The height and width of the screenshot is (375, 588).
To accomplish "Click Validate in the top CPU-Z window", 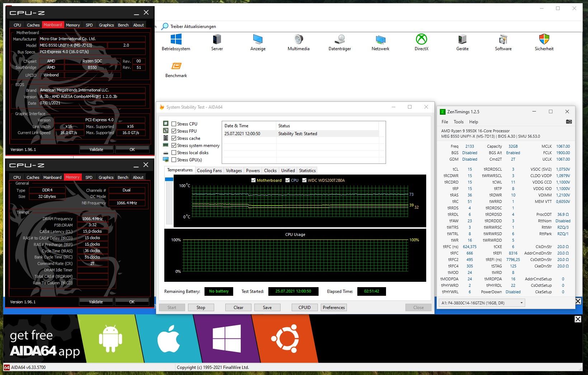I will pyautogui.click(x=96, y=149).
